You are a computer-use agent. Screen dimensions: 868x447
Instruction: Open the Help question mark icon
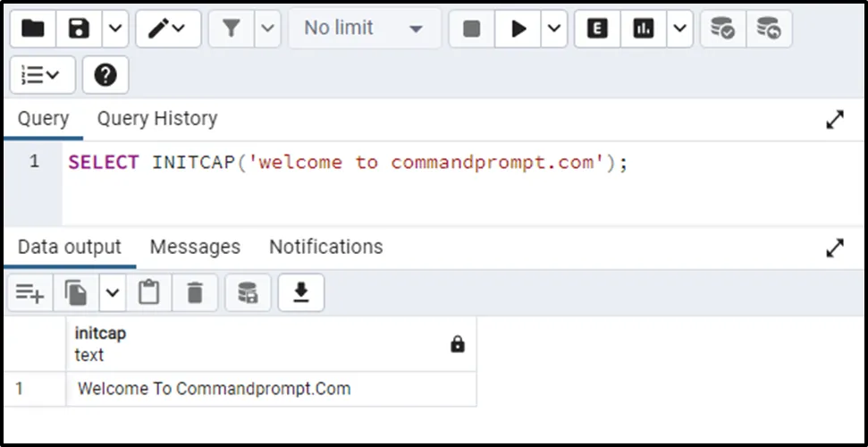point(105,76)
